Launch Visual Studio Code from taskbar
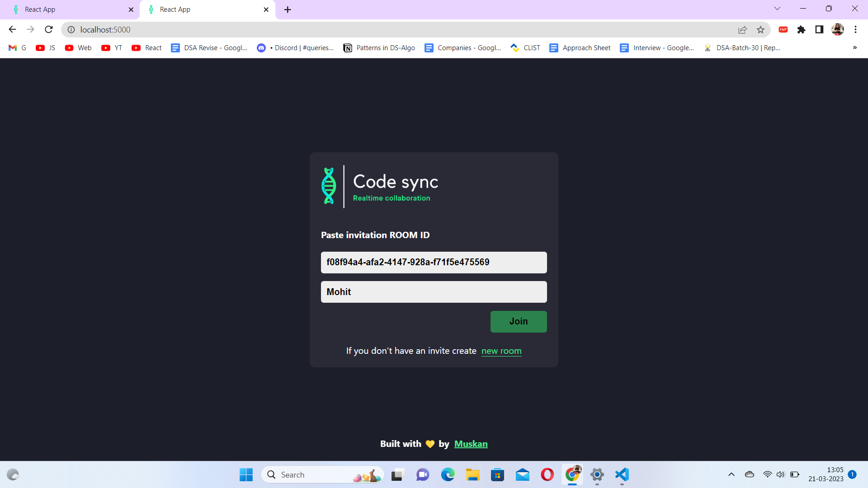 click(622, 475)
